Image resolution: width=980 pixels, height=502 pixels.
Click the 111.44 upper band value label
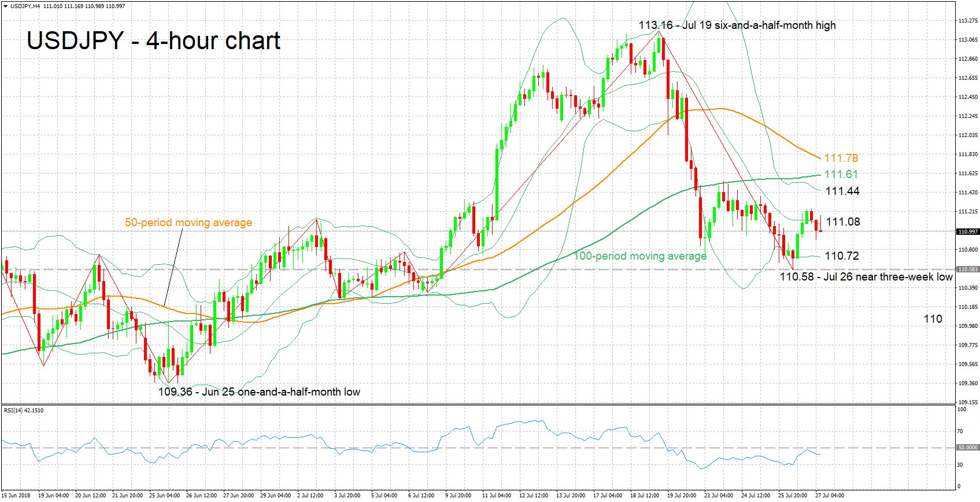point(842,191)
